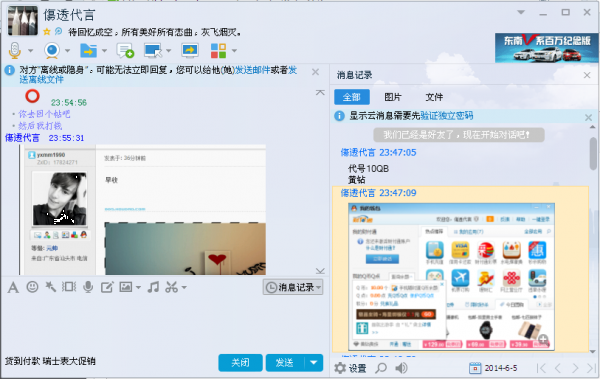Click the 关闭 button
The width and height of the screenshot is (600, 379).
[240, 362]
